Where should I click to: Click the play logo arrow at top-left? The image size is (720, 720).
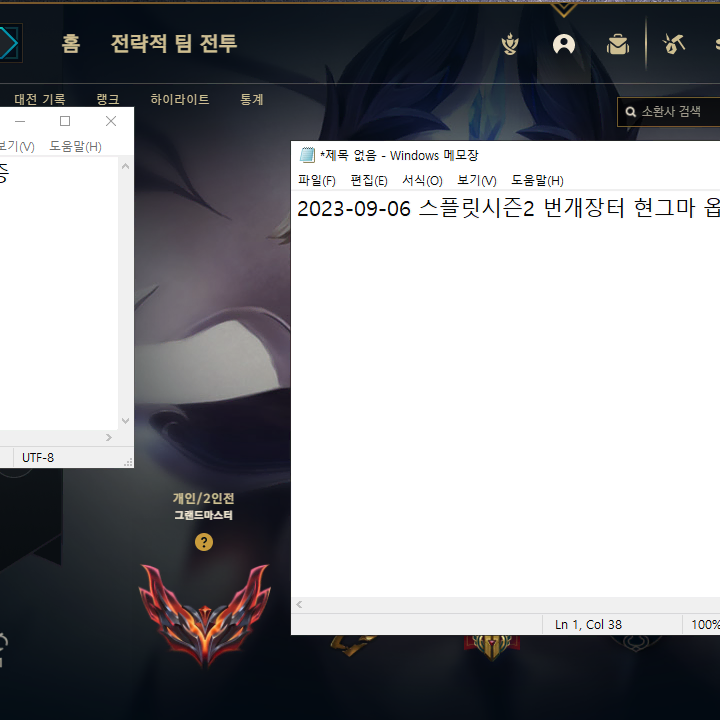pyautogui.click(x=9, y=43)
